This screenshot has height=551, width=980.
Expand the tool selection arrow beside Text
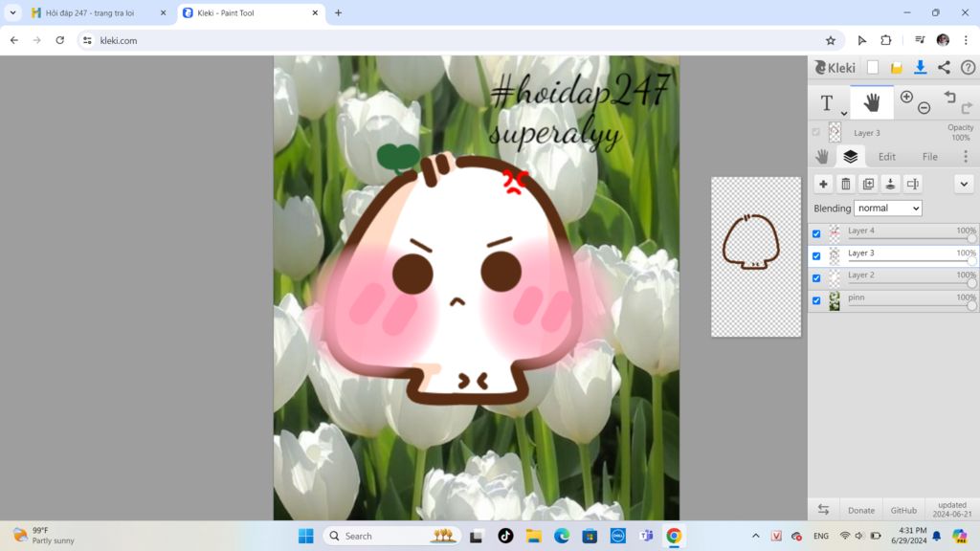(x=844, y=113)
